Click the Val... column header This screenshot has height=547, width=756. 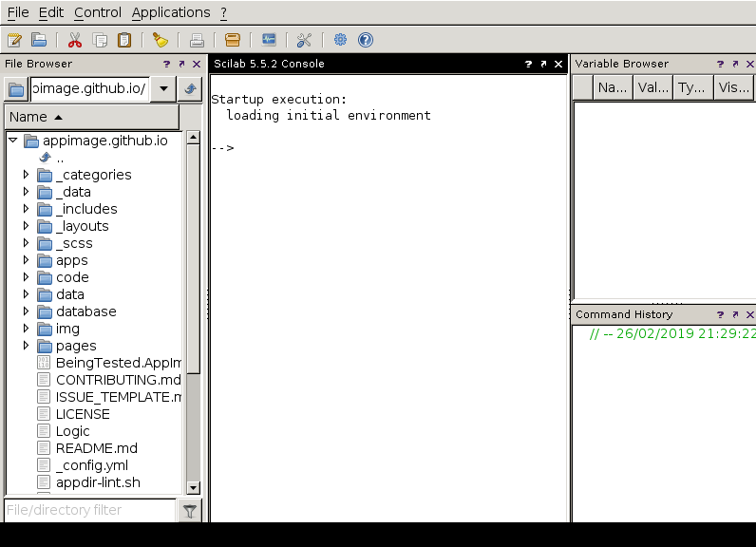[652, 87]
